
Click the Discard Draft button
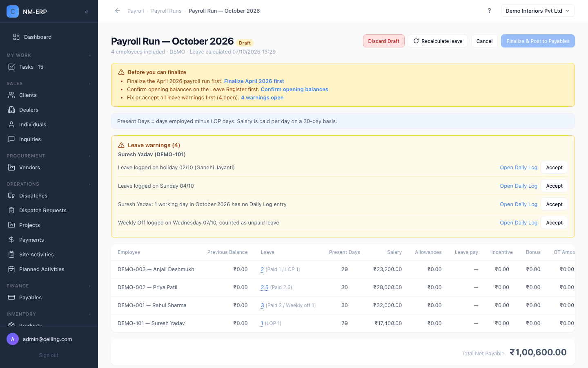click(x=384, y=41)
